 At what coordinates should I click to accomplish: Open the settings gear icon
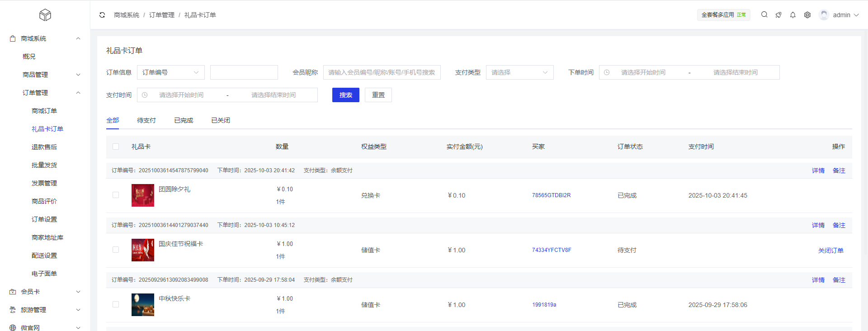[x=807, y=15]
